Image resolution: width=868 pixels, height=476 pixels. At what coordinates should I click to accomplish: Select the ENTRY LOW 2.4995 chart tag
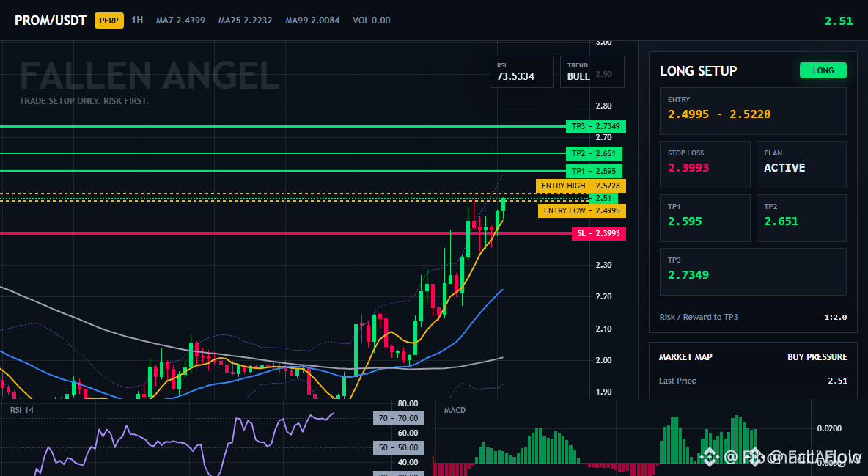[x=582, y=210]
